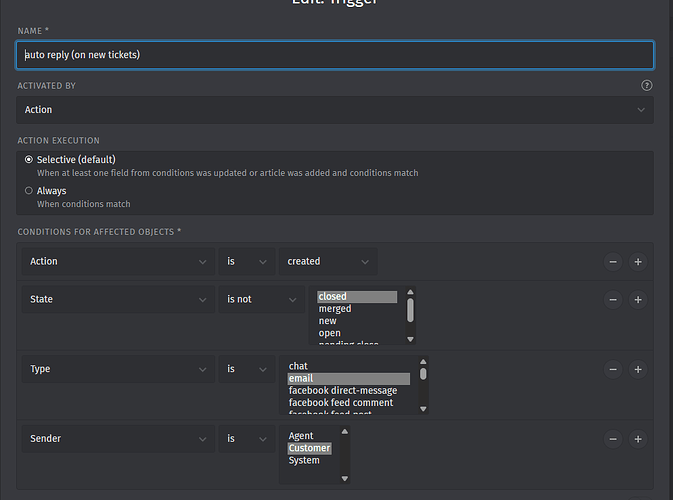Image resolution: width=673 pixels, height=500 pixels.
Task: Change the Action row 'is' operator
Action: (x=247, y=261)
